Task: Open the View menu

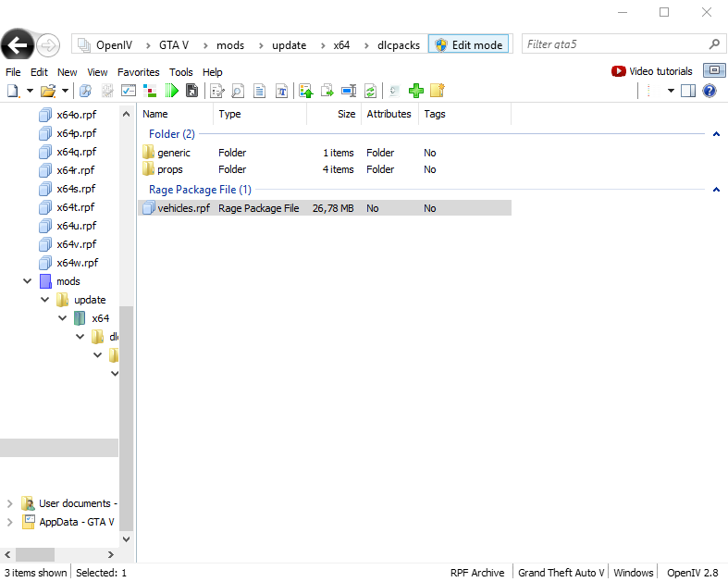Action: coord(97,72)
